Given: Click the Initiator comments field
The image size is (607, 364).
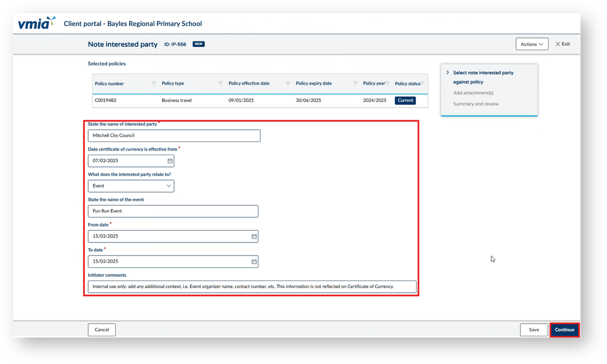Looking at the screenshot, I should [252, 287].
